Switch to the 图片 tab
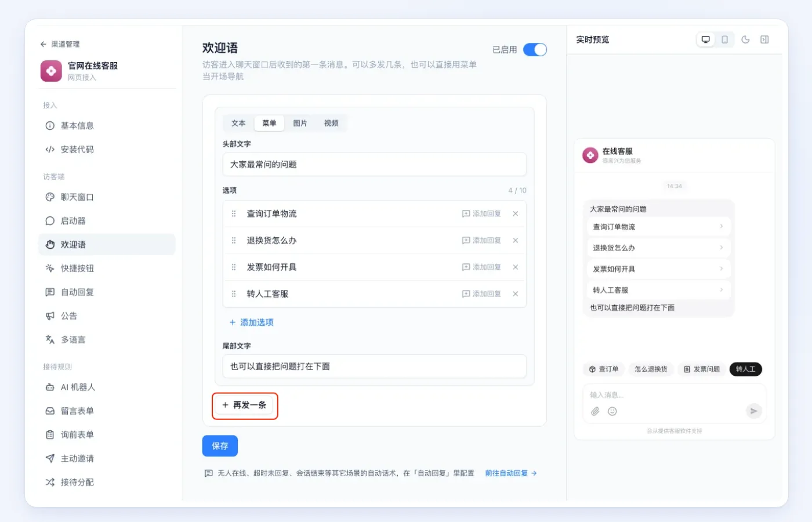812x522 pixels. tap(300, 123)
